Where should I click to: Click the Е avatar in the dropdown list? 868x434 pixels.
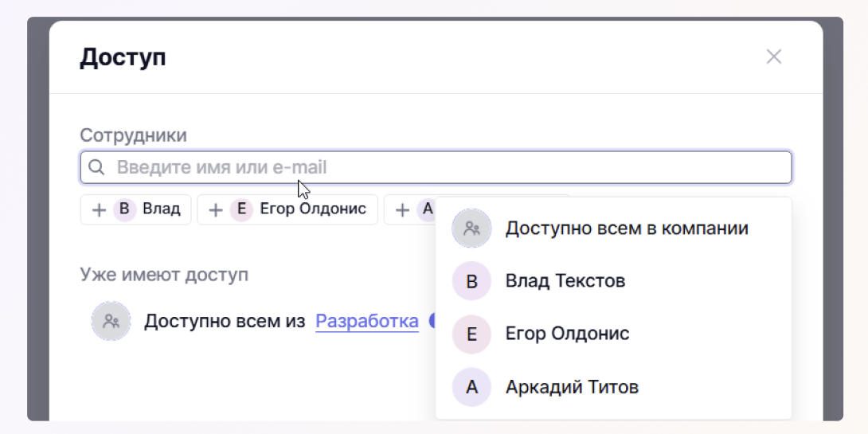[471, 334]
